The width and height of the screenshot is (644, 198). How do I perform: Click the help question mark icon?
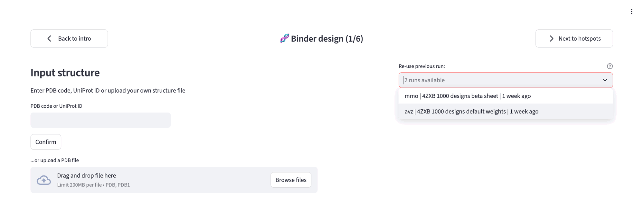tap(610, 66)
